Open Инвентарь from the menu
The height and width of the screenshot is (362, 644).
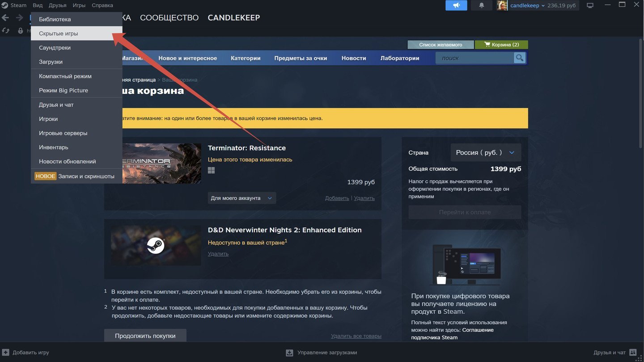[x=76, y=147]
